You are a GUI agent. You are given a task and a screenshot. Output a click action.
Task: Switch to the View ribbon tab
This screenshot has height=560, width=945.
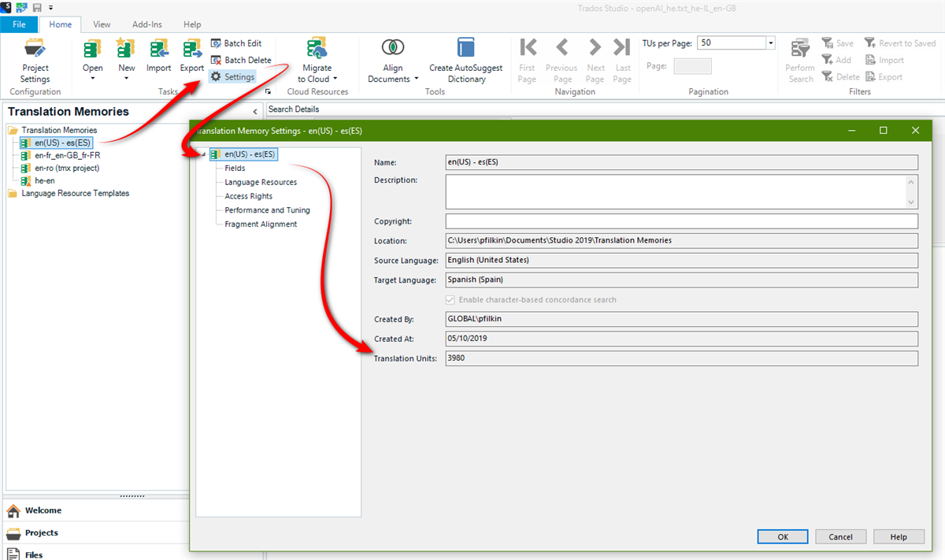click(x=102, y=24)
